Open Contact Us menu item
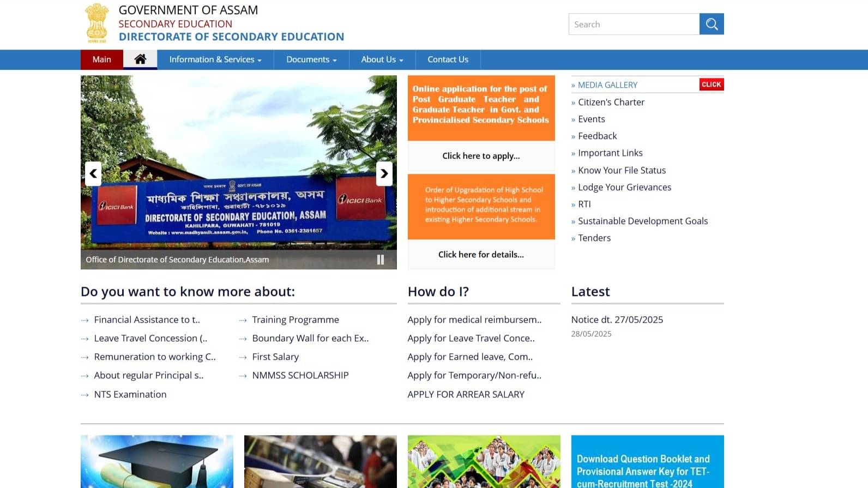Screen dimensions: 868x488 [x=448, y=59]
